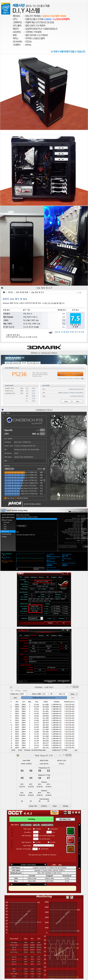Open the Graphics tab in first CPU-Z window
Viewport: 88px width, 980px height.
pos(54,577)
